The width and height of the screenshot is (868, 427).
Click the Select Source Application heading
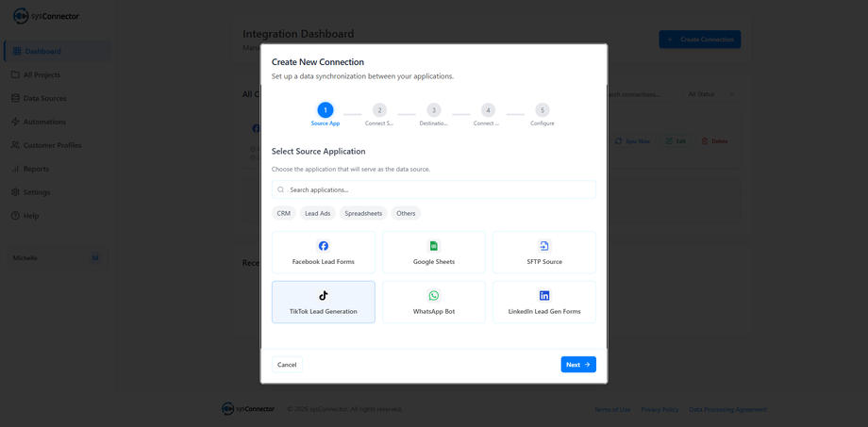(x=318, y=151)
